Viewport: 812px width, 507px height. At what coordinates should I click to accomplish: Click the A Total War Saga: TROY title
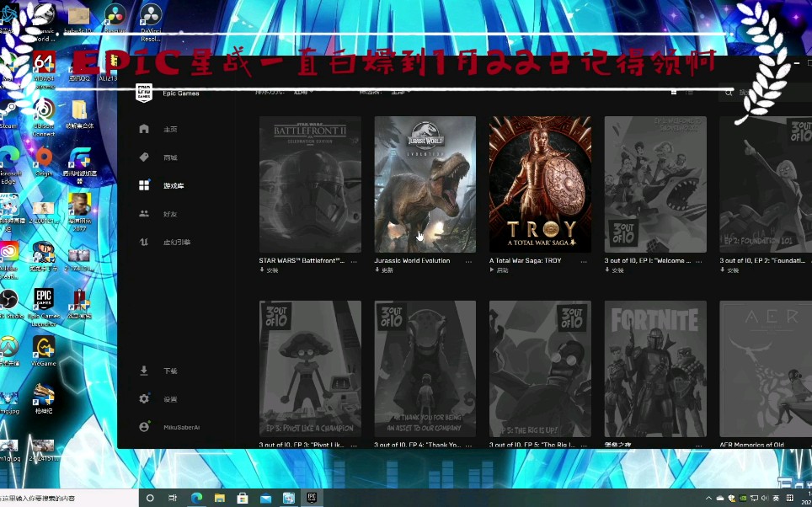[525, 261]
